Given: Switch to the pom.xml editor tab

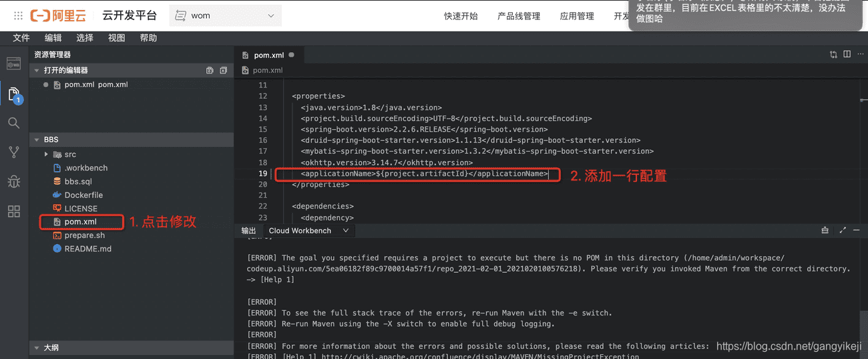Looking at the screenshot, I should pos(269,55).
